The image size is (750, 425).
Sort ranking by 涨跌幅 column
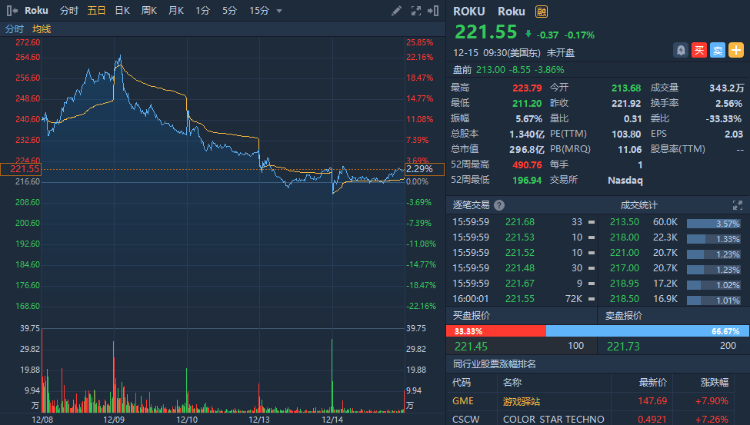pyautogui.click(x=714, y=382)
